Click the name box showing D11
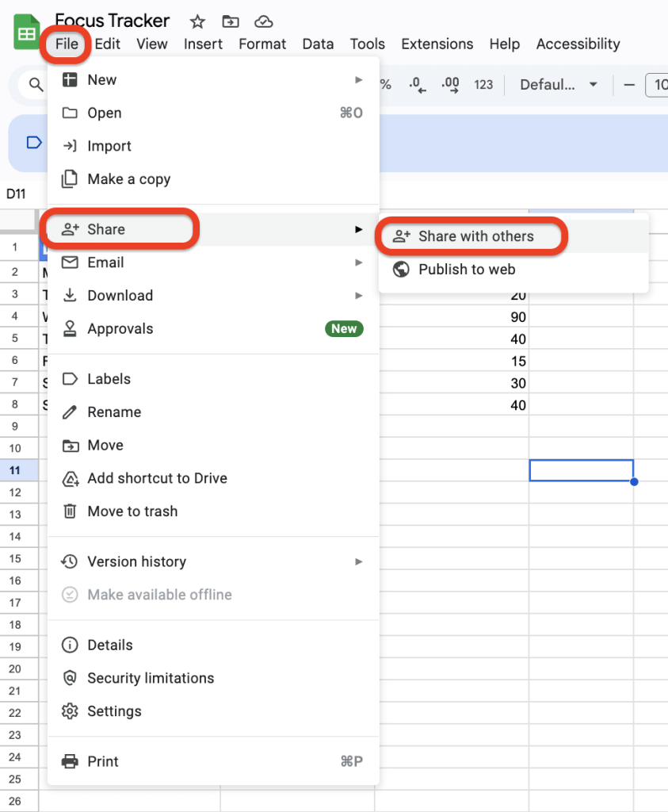Screen dimensions: 668x812 point(17,193)
